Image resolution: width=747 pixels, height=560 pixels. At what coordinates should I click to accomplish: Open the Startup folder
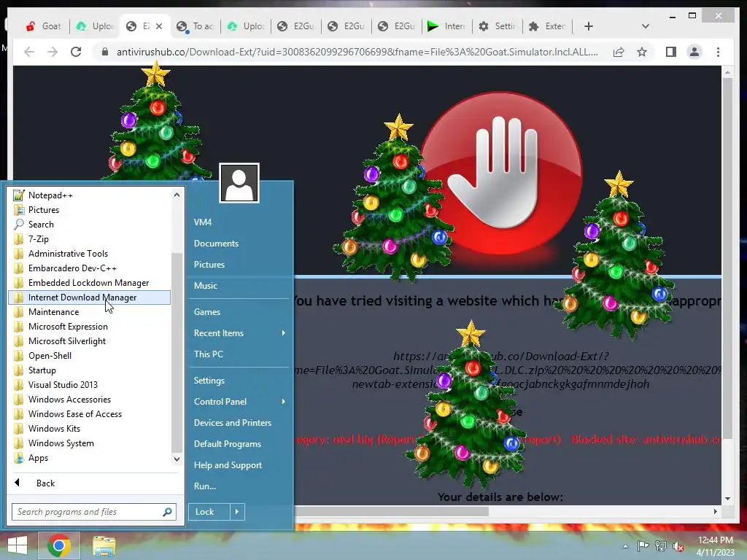[90, 370]
